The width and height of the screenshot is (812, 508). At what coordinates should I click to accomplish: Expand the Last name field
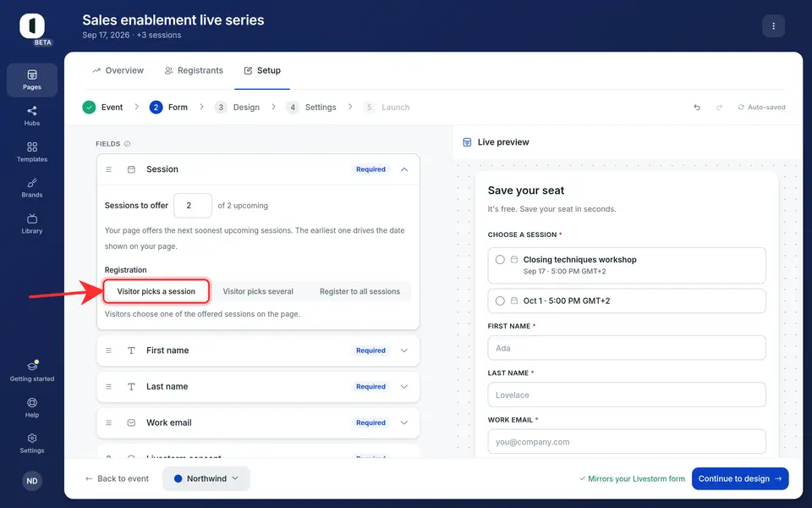coord(404,387)
